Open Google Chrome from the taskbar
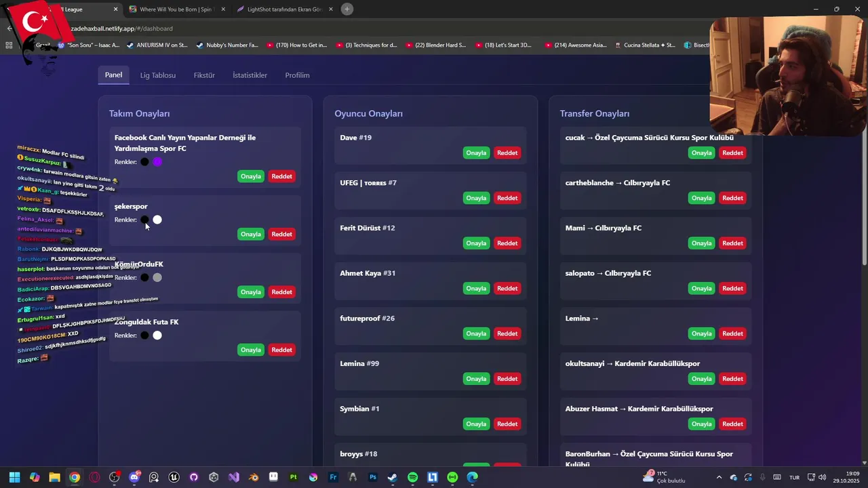 (75, 477)
